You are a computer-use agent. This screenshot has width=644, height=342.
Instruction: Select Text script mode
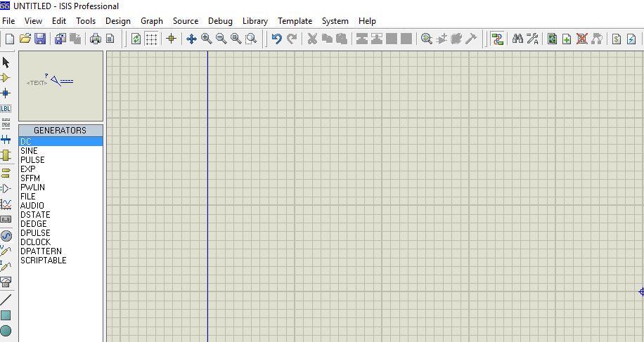(6, 124)
